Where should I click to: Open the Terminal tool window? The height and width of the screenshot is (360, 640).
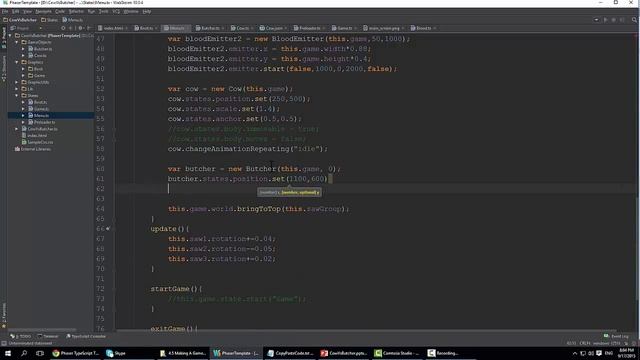click(48, 336)
